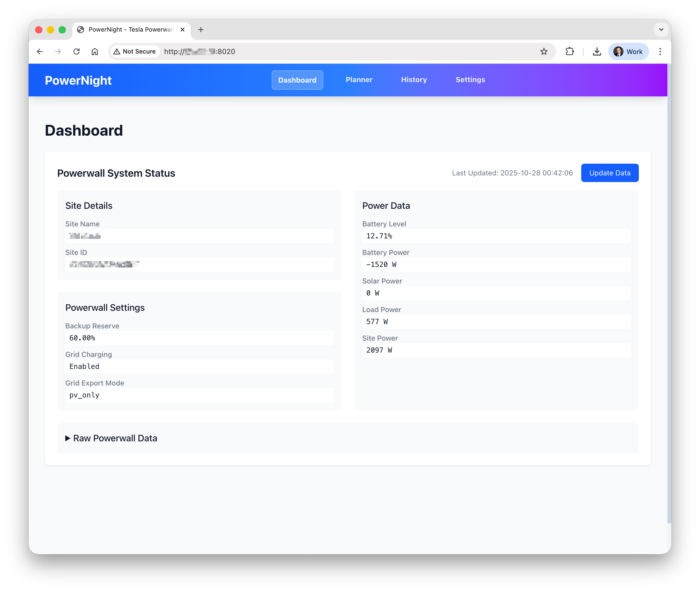Image resolution: width=700 pixels, height=592 pixels.
Task: Select the Dashboard navigation tab
Action: point(297,80)
